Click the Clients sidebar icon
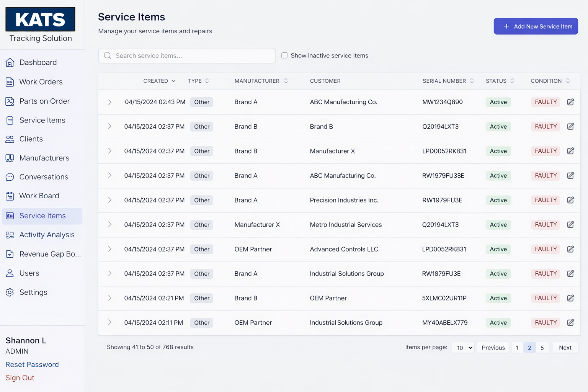 (10, 139)
